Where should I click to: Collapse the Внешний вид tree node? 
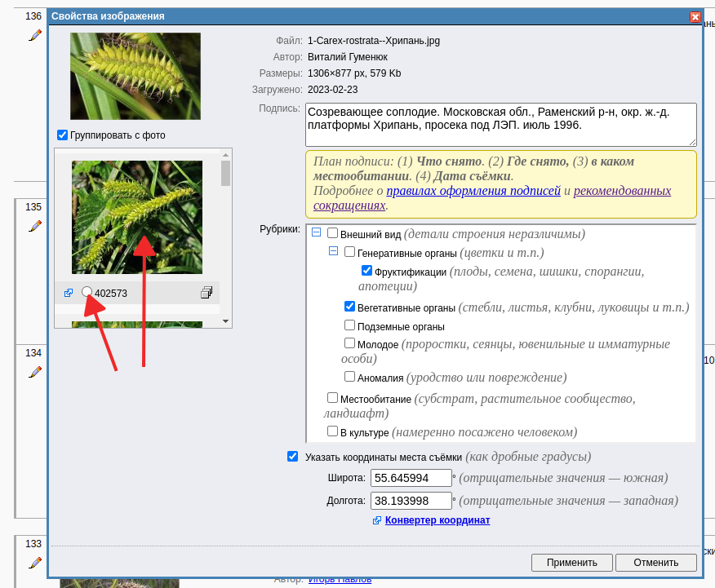(316, 233)
